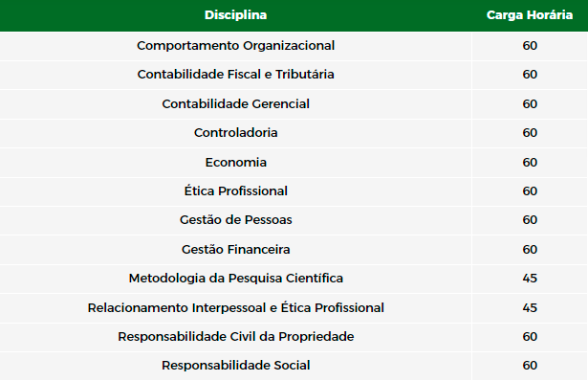Click the Contabilidade Gerencial discipline name
Viewport: 588px width, 381px height.
[235, 104]
